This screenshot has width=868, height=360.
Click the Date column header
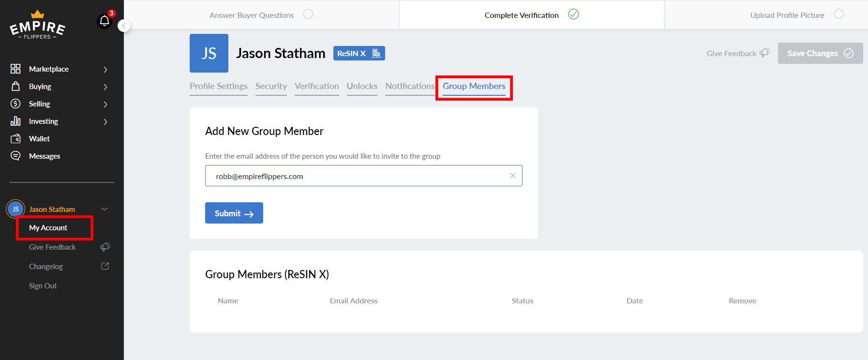pyautogui.click(x=635, y=300)
